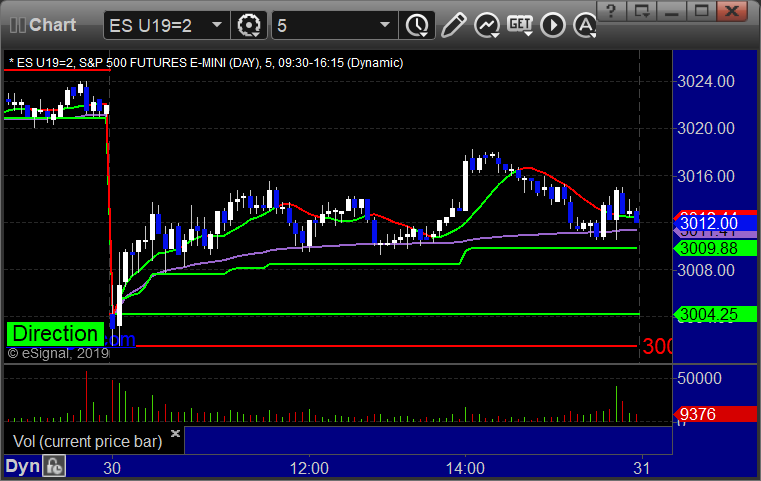The image size is (761, 481).
Task: Click the ES U19=2 chart title text
Action: [x=206, y=63]
